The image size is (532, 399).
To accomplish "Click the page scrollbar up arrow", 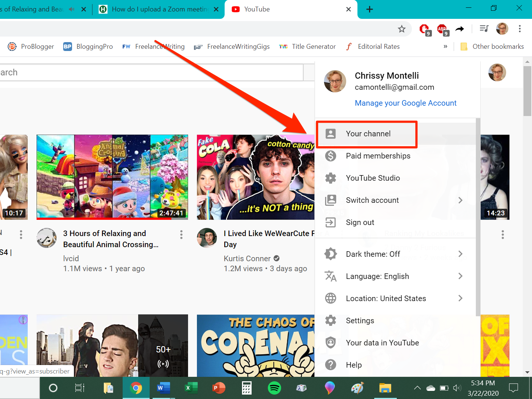I will pyautogui.click(x=528, y=61).
